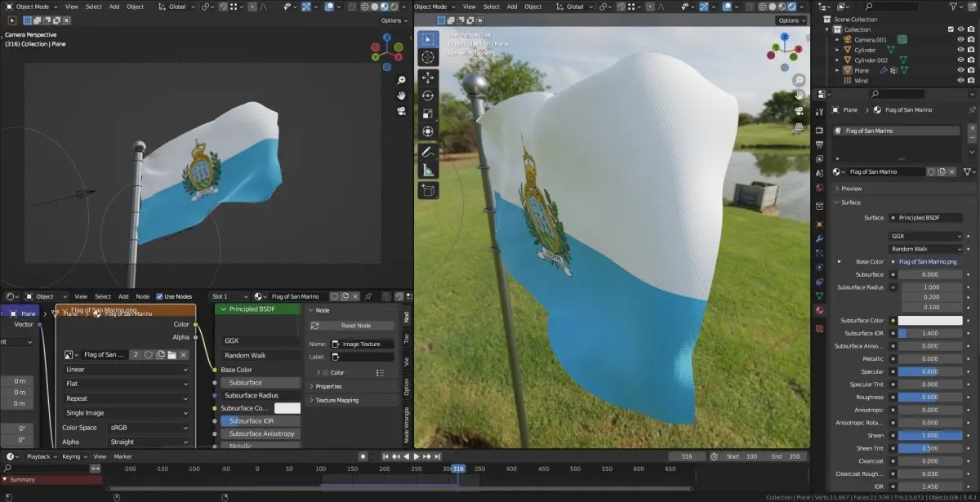This screenshot has height=502, width=980.
Task: Open the Texture properties checker tab
Action: click(x=819, y=328)
